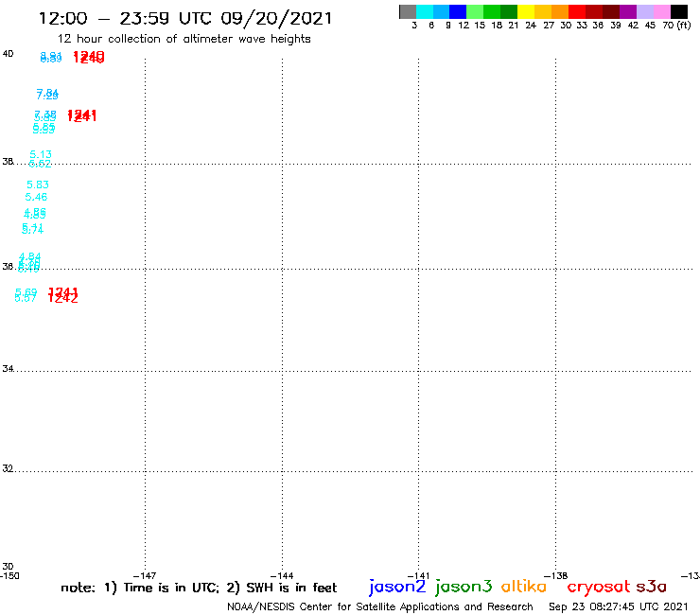The image size is (700, 615).
Task: Click the latitude label "40"
Action: [x=8, y=54]
